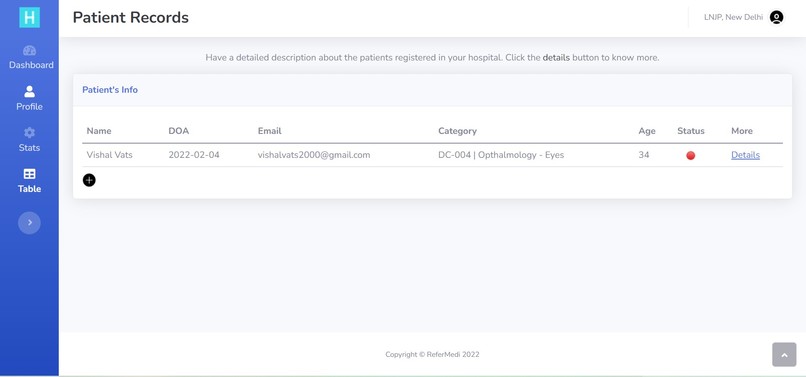The image size is (806, 377).
Task: Click the Copyright © ReferMedi 2022 footer text
Action: coord(432,354)
